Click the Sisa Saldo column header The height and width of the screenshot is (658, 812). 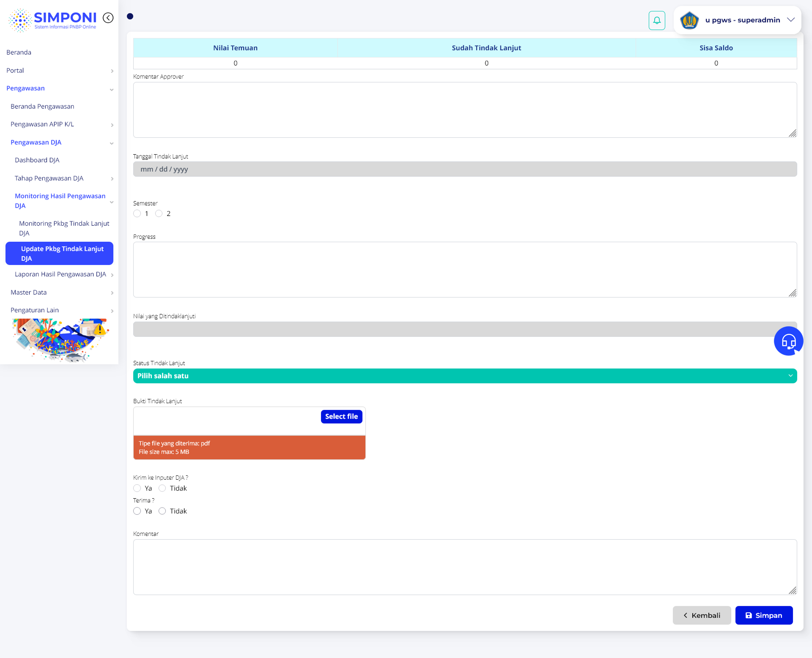(x=716, y=48)
